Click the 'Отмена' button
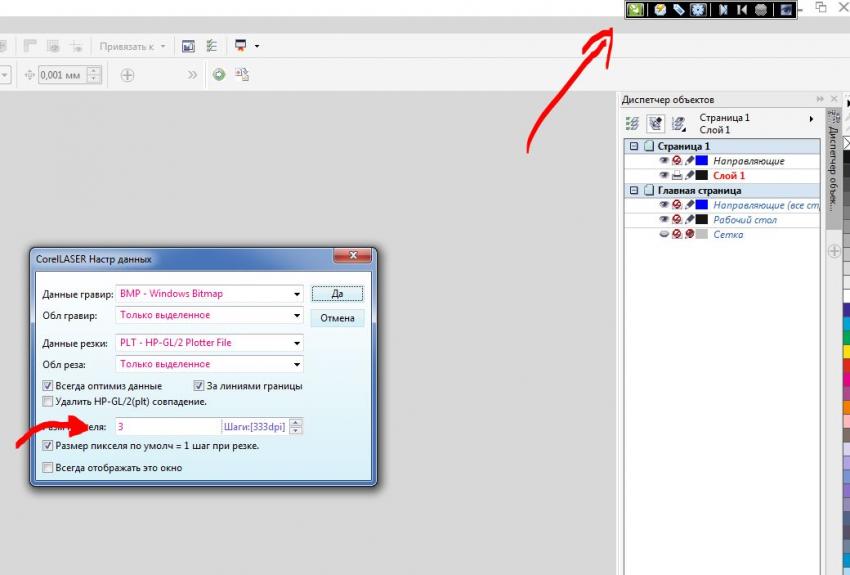The width and height of the screenshot is (850, 575). click(x=337, y=318)
